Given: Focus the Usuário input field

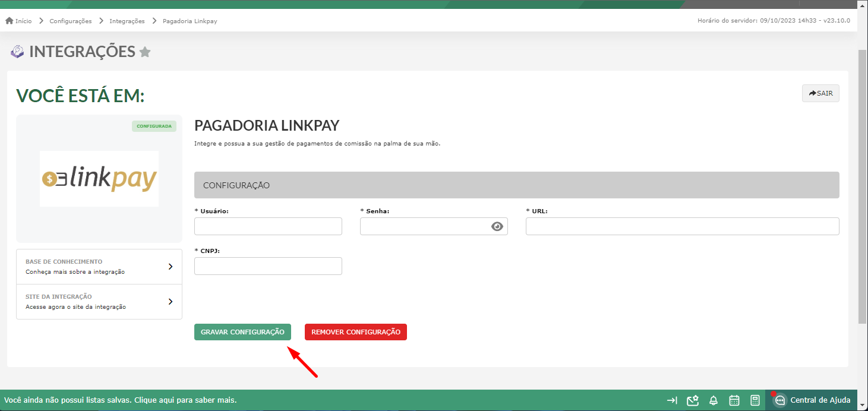Looking at the screenshot, I should click(268, 226).
